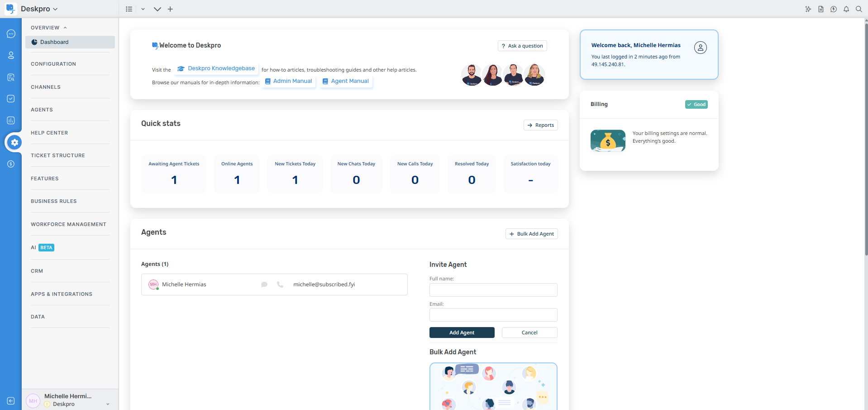Viewport: 868px width, 410px height.
Task: Click the Ask a question button
Action: 522,46
